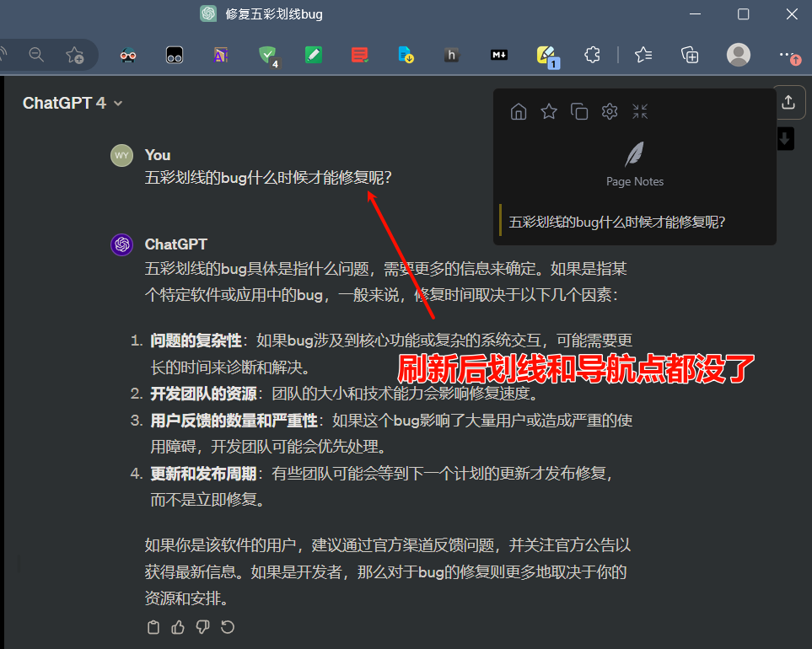Click the '问题的复杂性' list item heading
Screen dimensions: 812x649
pos(196,341)
